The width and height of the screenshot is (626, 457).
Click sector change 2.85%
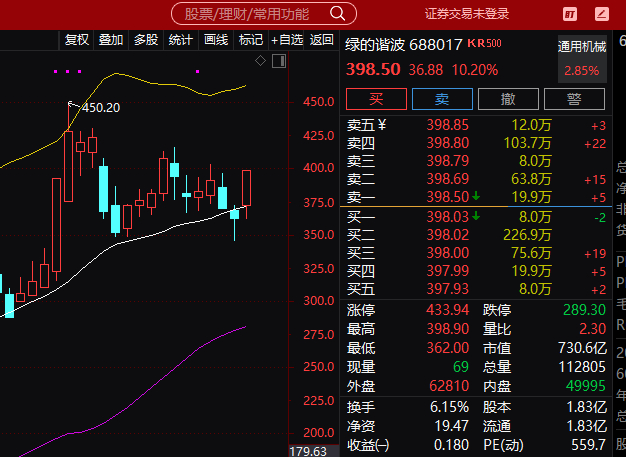[582, 71]
